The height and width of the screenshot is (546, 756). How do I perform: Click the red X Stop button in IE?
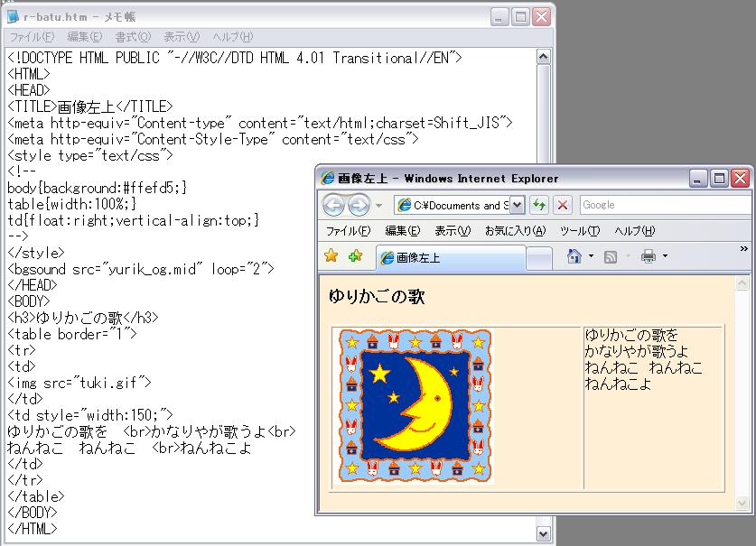562,205
